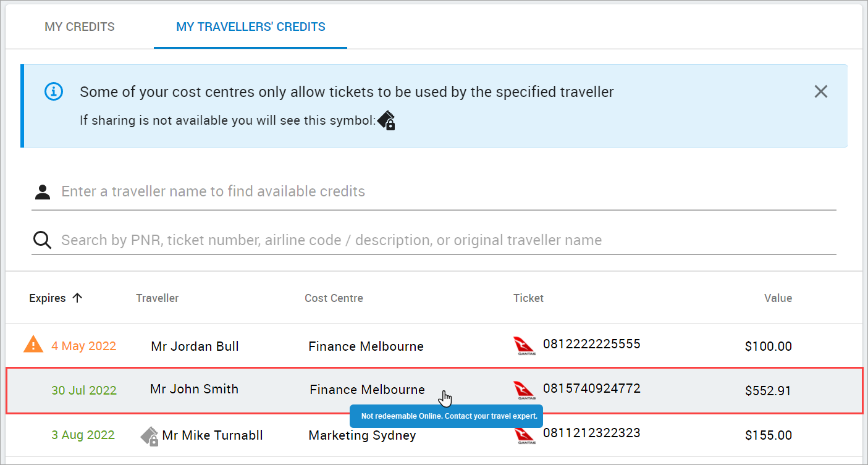This screenshot has height=465, width=868.
Task: Click the person icon beside traveller field
Action: [x=43, y=192]
